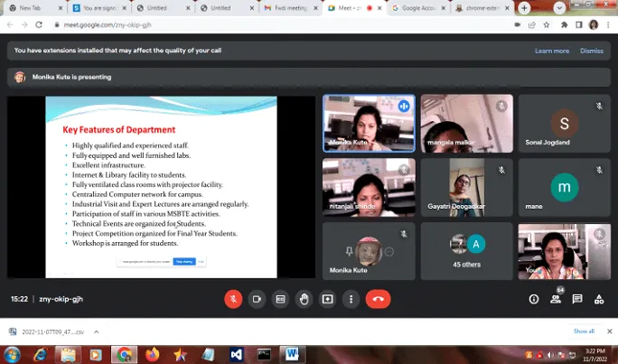Turn on closed captions

pos(281,299)
